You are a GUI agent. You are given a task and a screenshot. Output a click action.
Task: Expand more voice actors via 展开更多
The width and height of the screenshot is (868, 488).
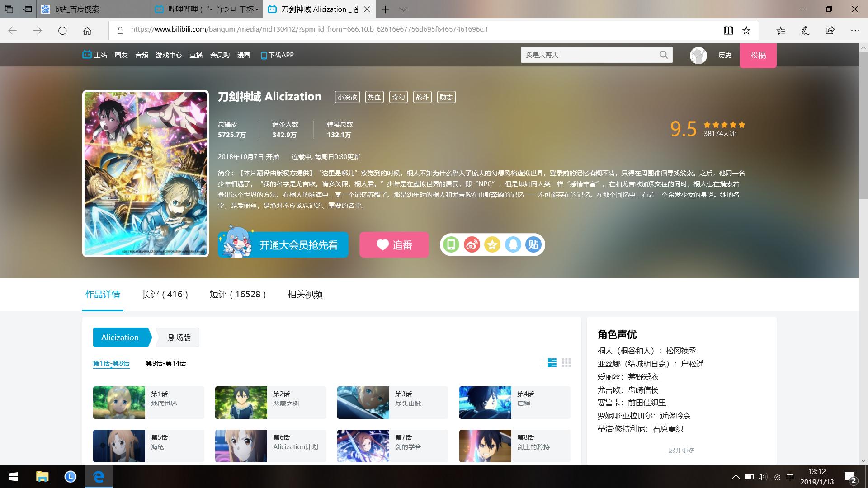681,450
